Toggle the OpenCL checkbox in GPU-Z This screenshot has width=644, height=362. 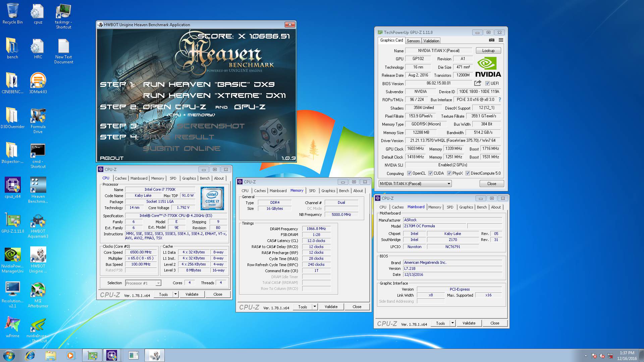(x=409, y=173)
